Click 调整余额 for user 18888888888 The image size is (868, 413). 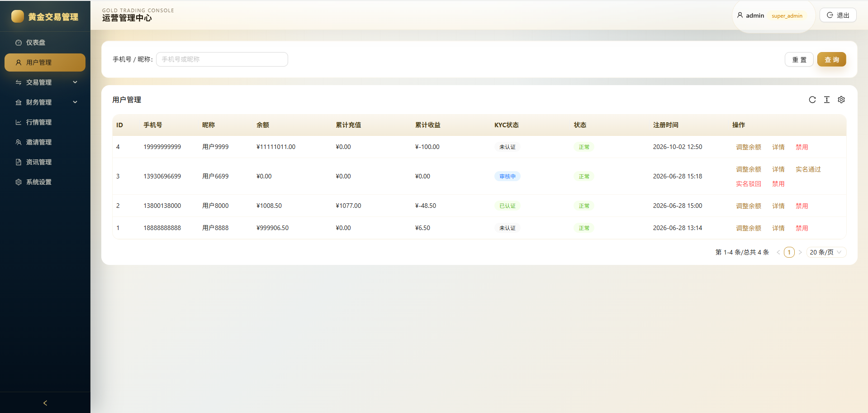pos(748,228)
